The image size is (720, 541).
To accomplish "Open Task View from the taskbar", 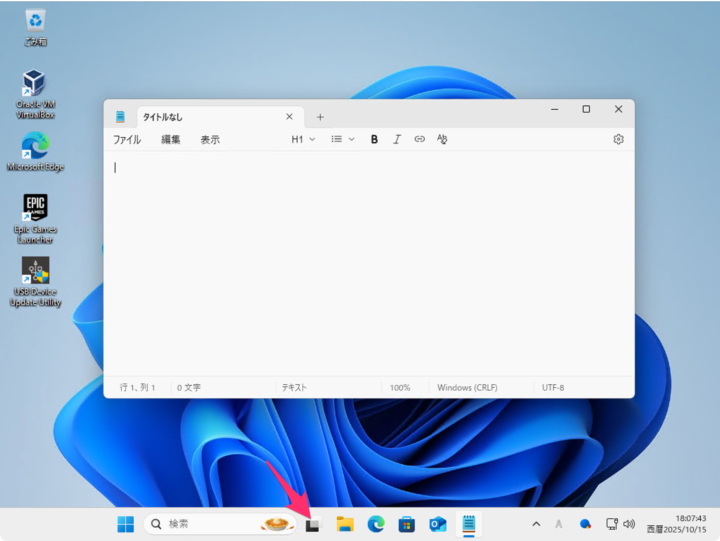I will [x=312, y=524].
